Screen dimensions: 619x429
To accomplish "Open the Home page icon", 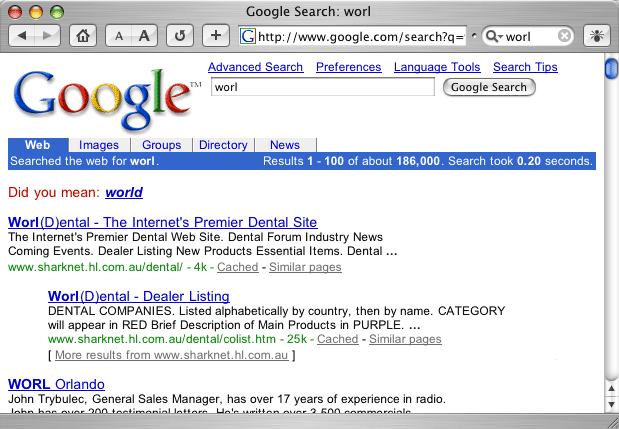I will [x=83, y=36].
